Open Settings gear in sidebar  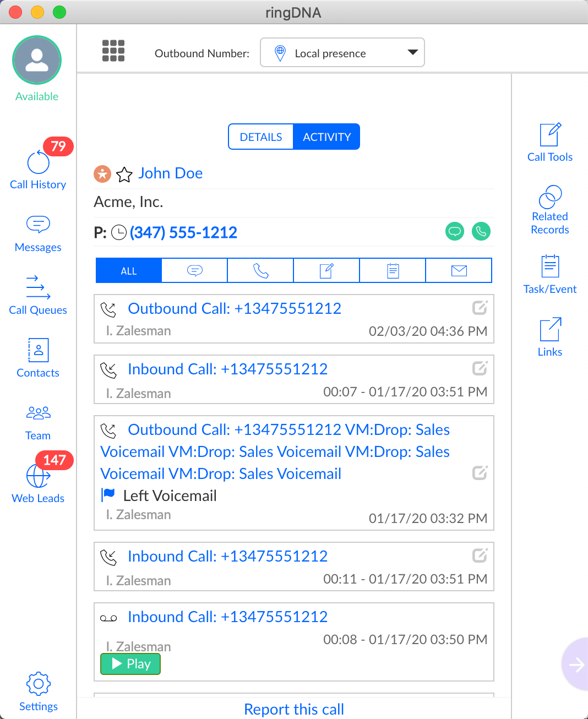tap(39, 691)
